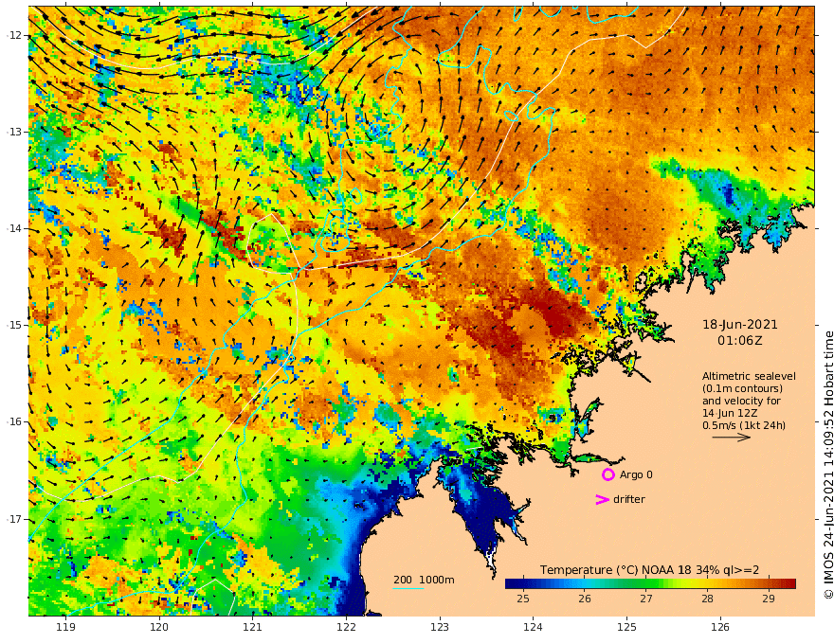Click longitude axis label 119
This screenshot has width=834, height=644.
click(x=65, y=627)
